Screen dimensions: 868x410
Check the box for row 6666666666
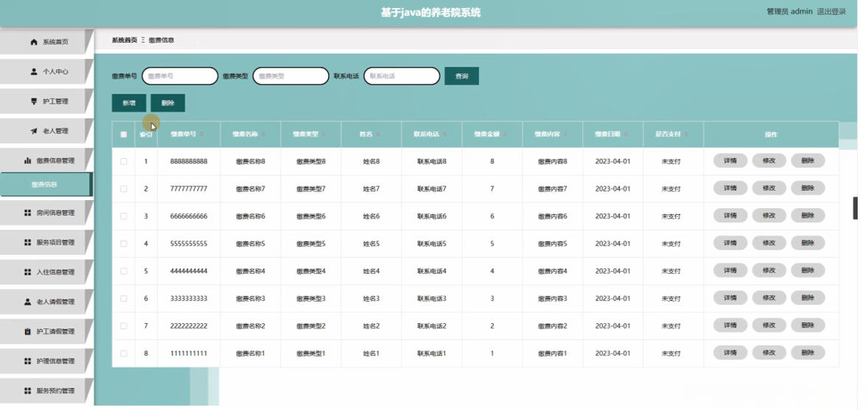[x=124, y=216]
